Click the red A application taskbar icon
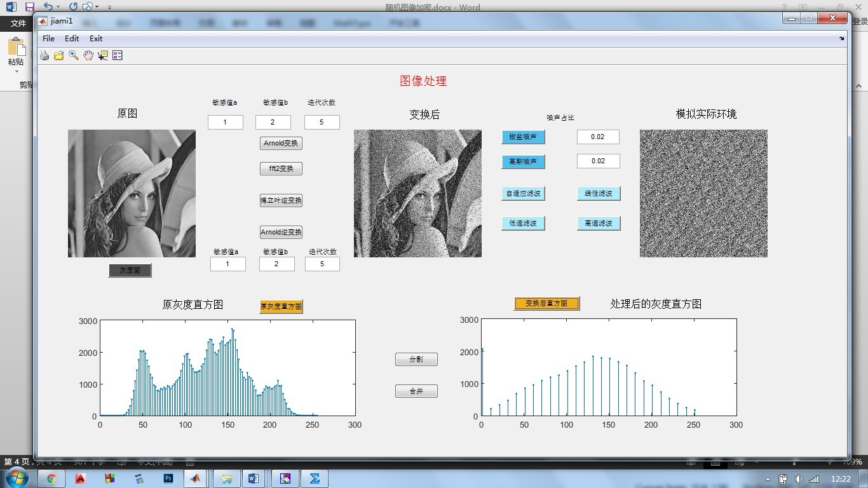 [81, 478]
